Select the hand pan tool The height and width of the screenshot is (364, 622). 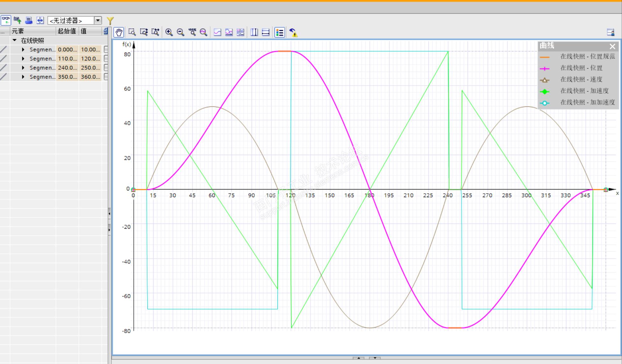[119, 32]
